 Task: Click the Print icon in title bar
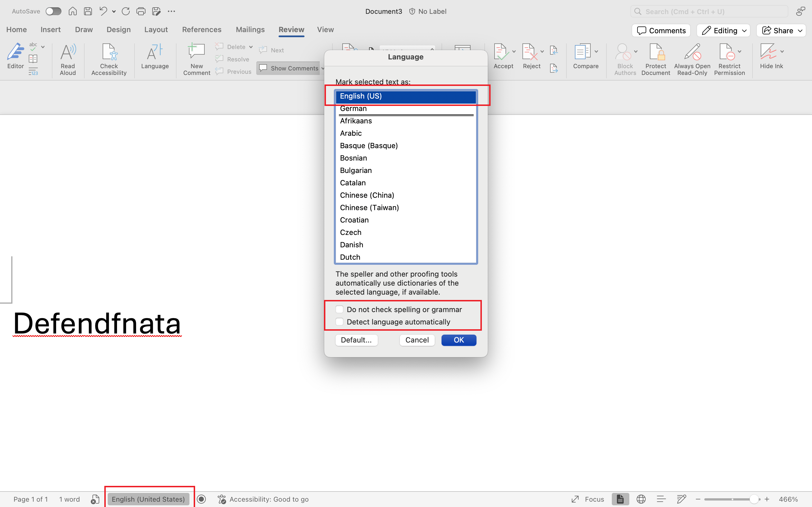tap(141, 11)
